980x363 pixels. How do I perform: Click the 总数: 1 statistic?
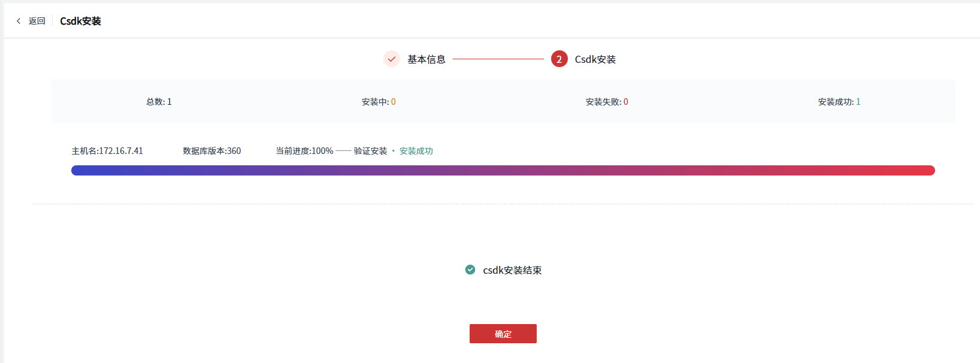[x=159, y=102]
